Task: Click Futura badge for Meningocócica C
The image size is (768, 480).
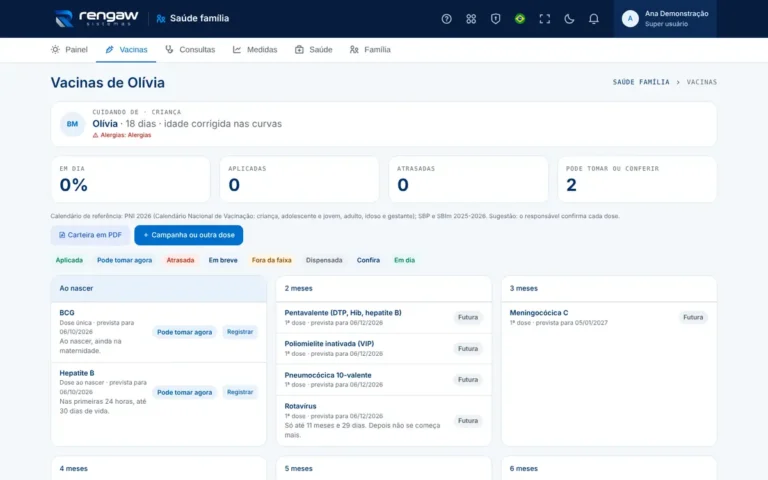Action: click(693, 317)
